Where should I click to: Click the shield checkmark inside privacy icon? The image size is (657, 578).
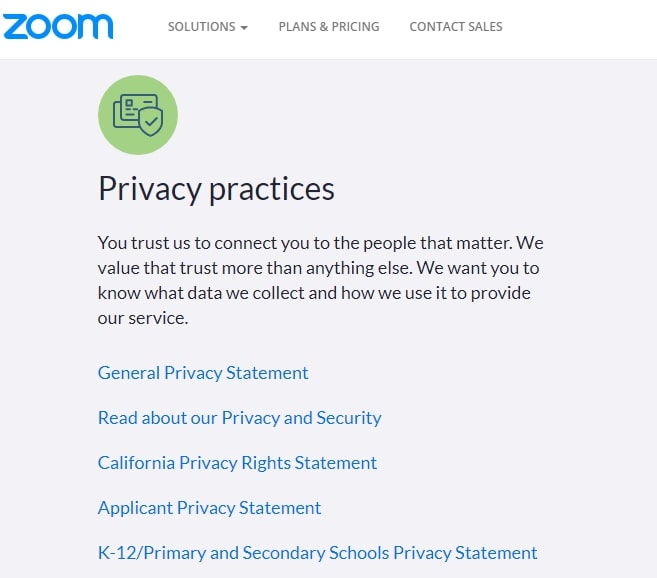(151, 122)
